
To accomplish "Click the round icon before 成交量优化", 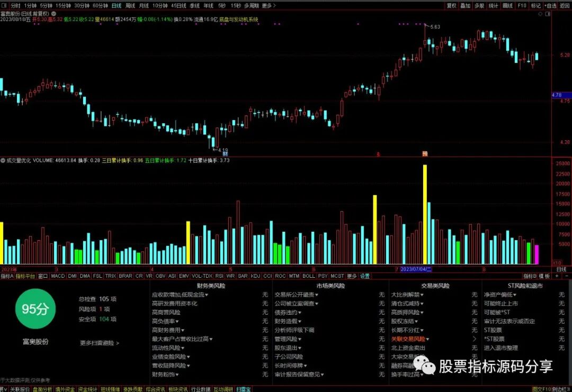I will pyautogui.click(x=3, y=160).
